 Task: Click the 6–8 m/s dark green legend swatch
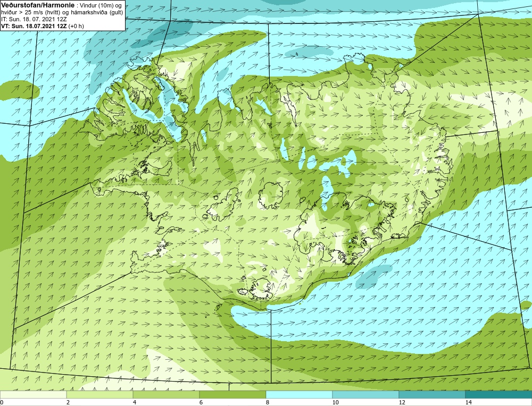click(x=233, y=394)
